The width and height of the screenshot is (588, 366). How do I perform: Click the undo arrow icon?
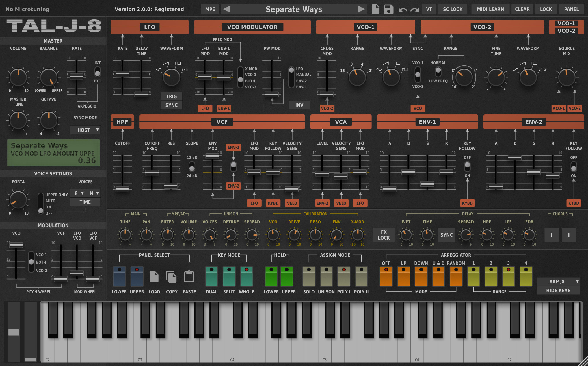pyautogui.click(x=403, y=9)
